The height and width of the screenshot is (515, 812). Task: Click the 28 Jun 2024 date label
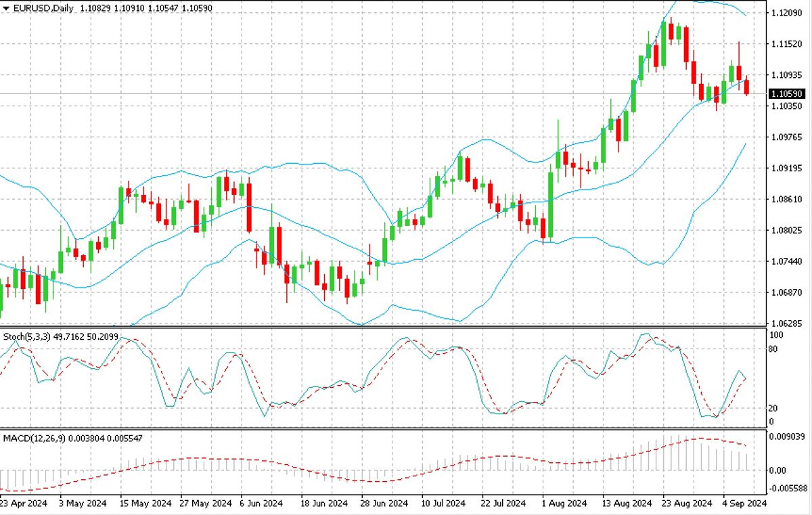(x=384, y=504)
